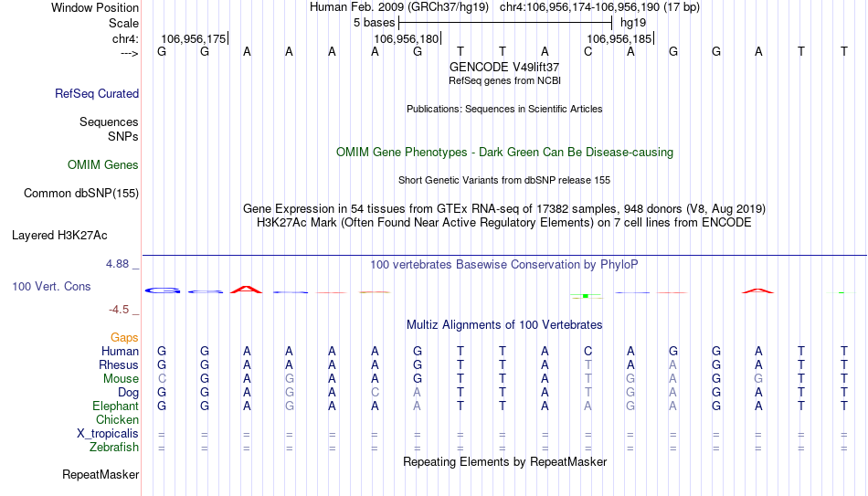The width and height of the screenshot is (868, 496).
Task: Click the 4.88 PhyloP upper value
Action: tap(117, 264)
